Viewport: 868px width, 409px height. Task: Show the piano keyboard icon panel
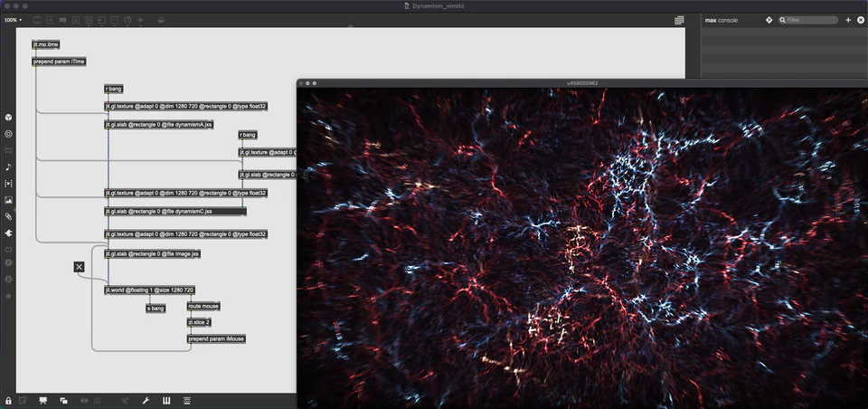tap(166, 401)
